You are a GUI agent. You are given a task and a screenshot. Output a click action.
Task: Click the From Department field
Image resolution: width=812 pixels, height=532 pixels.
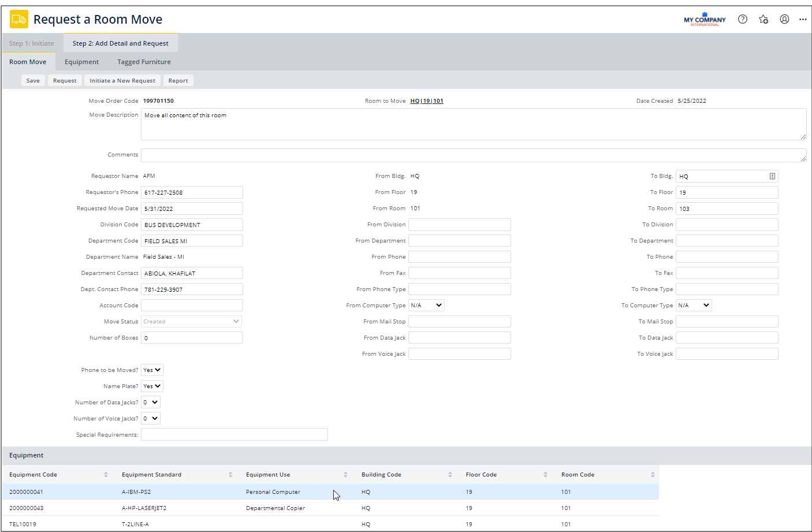pos(460,241)
